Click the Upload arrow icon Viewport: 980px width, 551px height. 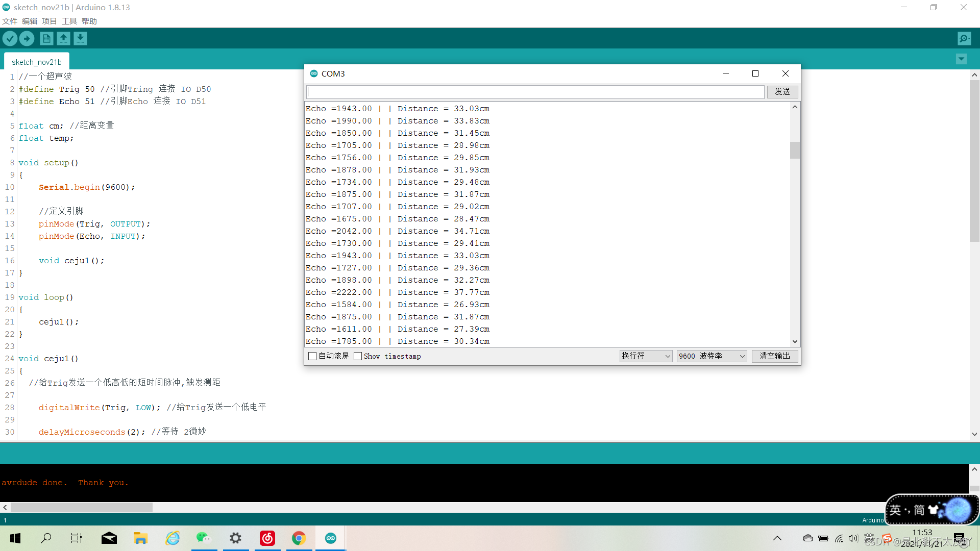point(27,38)
